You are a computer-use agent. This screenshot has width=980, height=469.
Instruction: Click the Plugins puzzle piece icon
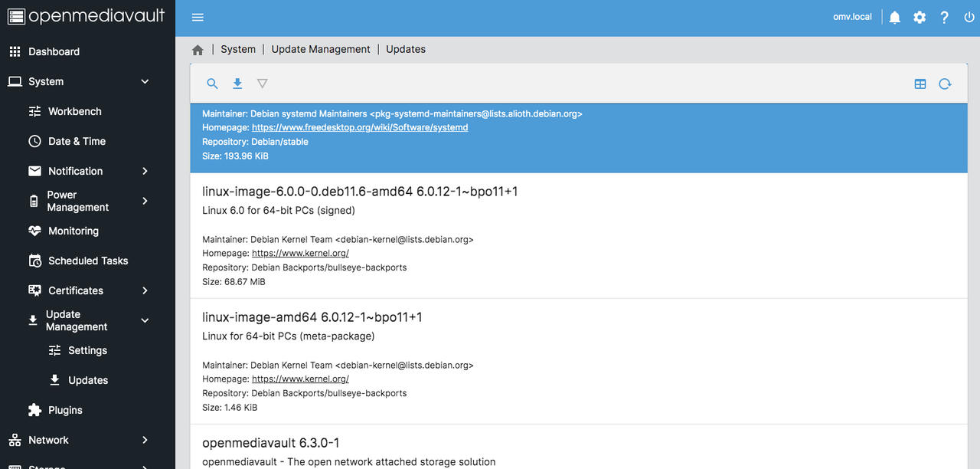click(34, 410)
